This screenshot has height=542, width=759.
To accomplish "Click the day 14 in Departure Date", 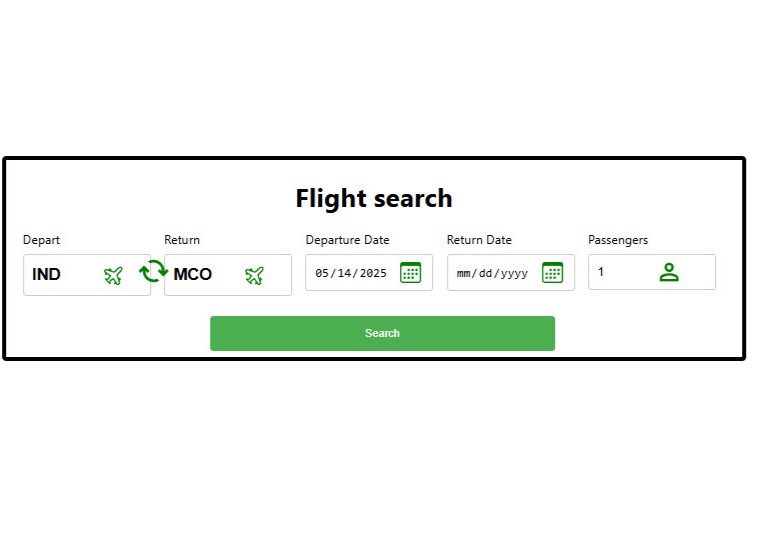I will (x=344, y=273).
